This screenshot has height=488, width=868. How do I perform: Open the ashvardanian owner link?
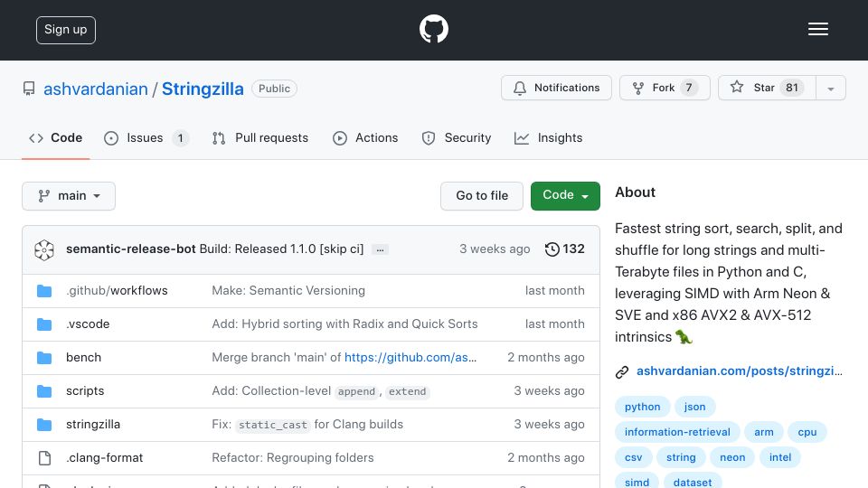click(x=96, y=89)
